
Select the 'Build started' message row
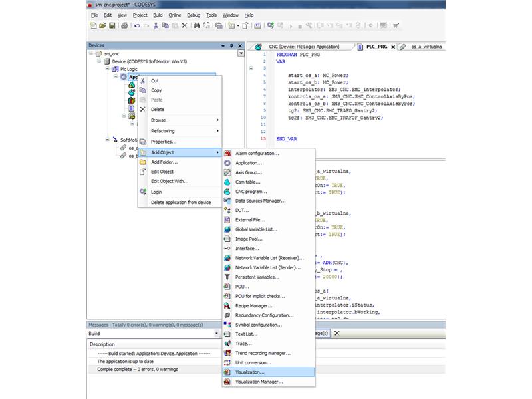[267, 354]
